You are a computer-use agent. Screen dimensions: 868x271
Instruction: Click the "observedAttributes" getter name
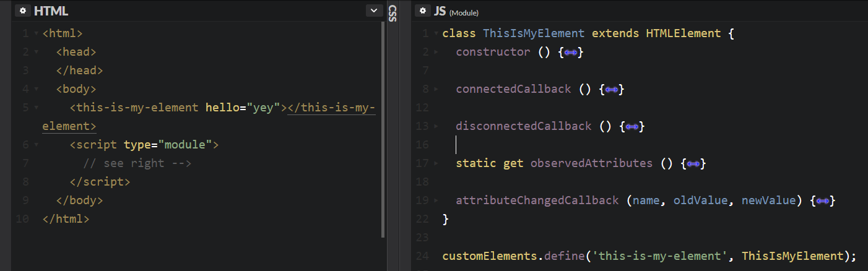click(x=592, y=163)
